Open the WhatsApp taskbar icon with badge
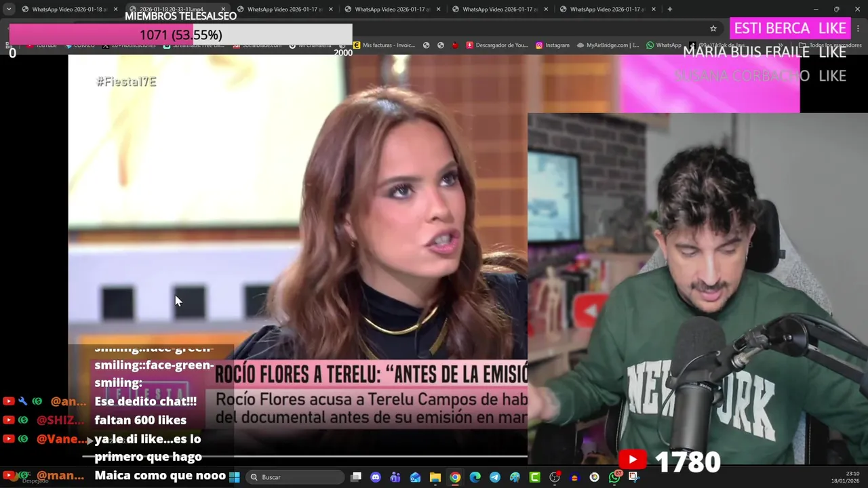The height and width of the screenshot is (488, 868). coord(614,477)
